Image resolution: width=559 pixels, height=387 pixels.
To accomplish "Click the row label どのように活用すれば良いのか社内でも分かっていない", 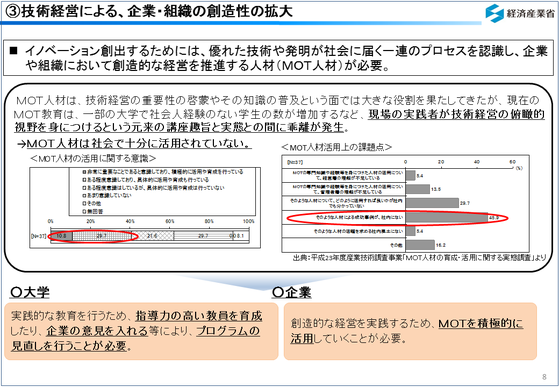I will click(346, 203).
